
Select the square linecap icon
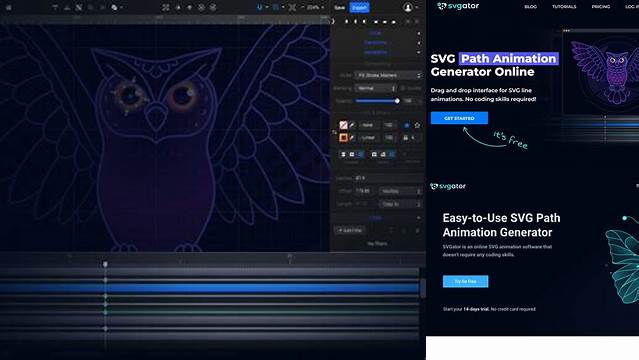pyautogui.click(x=361, y=154)
